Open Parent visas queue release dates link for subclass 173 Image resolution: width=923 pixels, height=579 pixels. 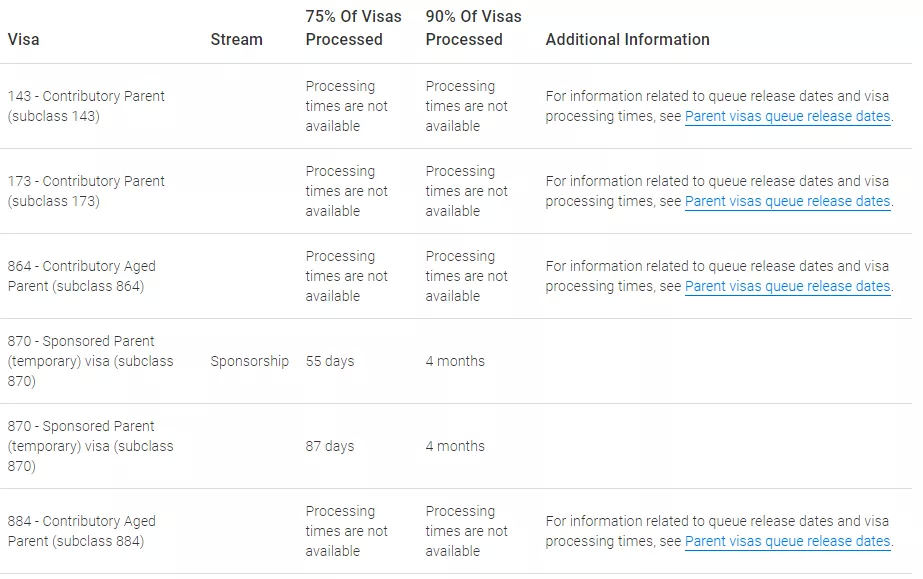[x=787, y=201]
